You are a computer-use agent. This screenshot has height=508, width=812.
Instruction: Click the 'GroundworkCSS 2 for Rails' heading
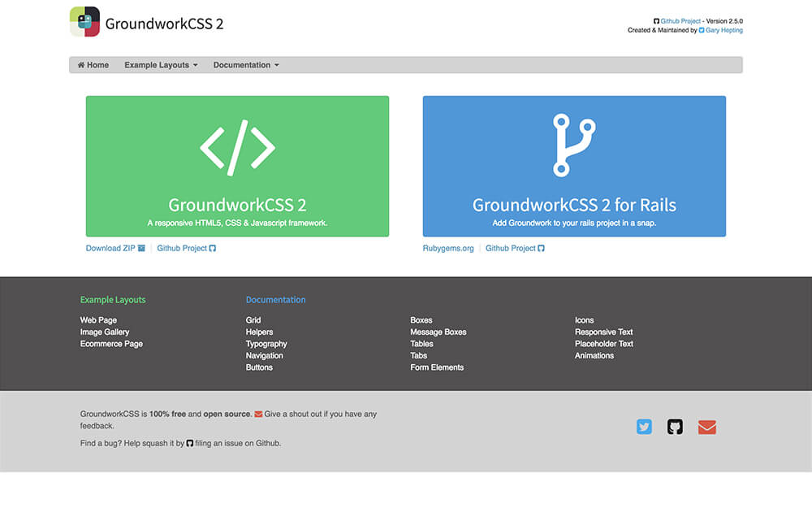click(x=574, y=205)
